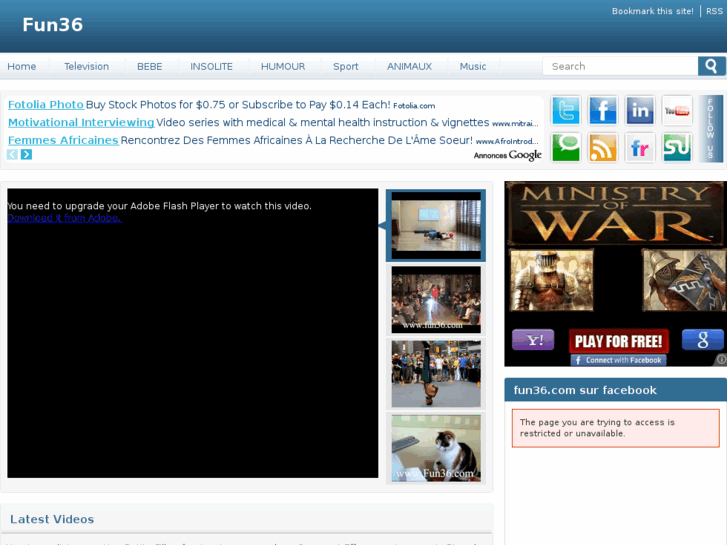Click the restricted page error message
This screenshot has height=545, width=727.
616,428
